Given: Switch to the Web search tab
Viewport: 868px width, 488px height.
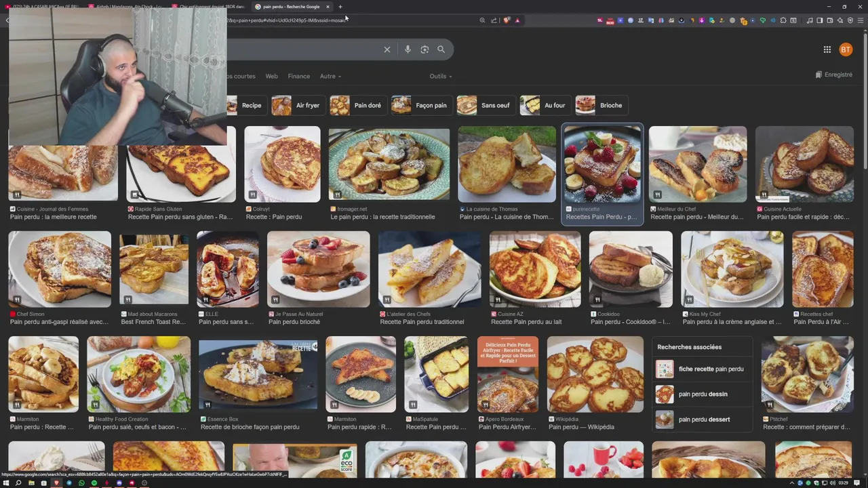Looking at the screenshot, I should (x=271, y=76).
